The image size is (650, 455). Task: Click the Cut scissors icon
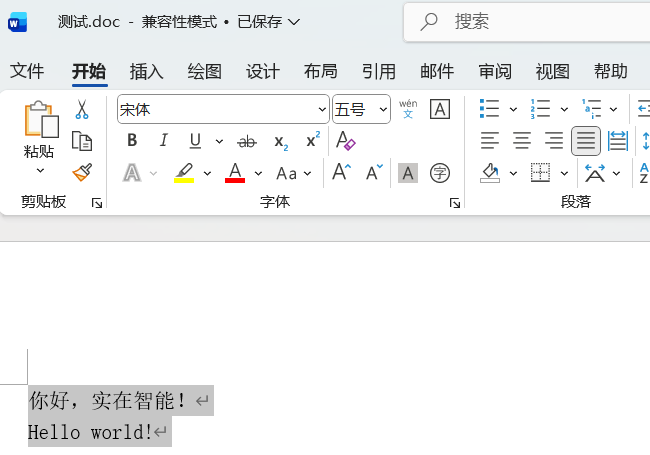(82, 109)
